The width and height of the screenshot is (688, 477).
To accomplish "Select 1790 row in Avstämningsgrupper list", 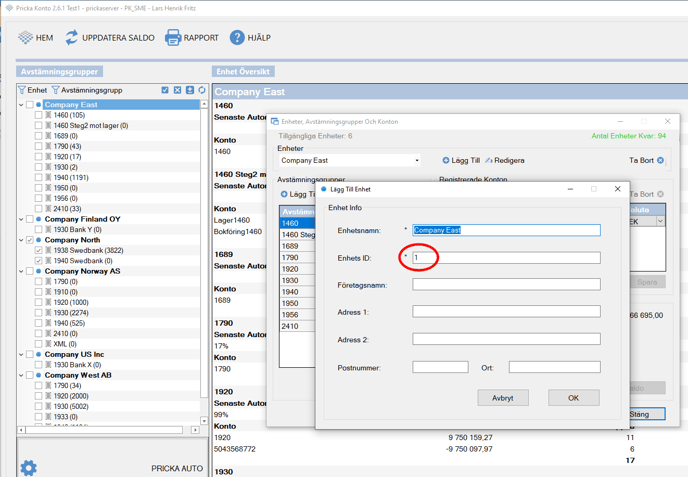I will point(297,258).
